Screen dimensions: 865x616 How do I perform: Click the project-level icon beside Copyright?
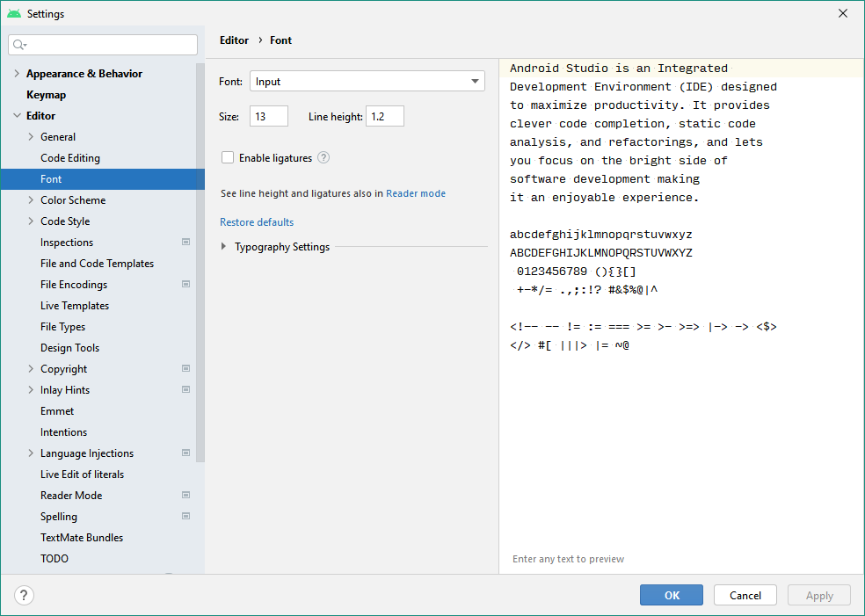pyautogui.click(x=185, y=369)
